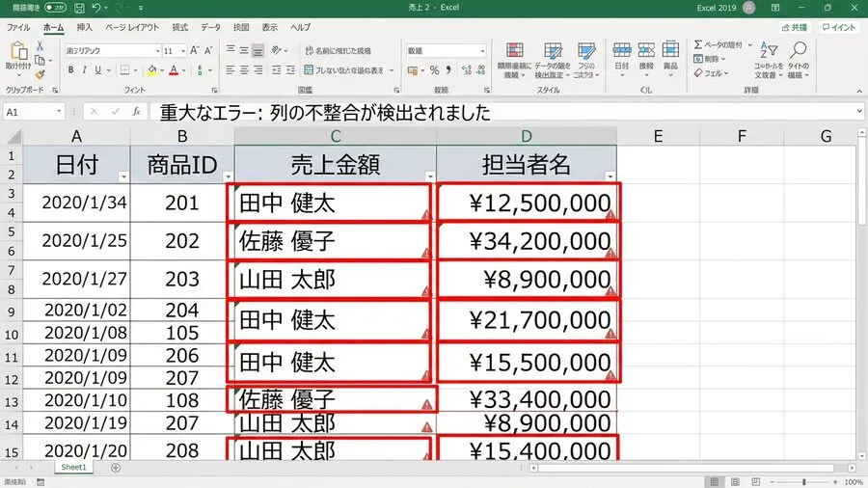The height and width of the screenshot is (488, 868).
Task: Switch to the 挿入 ribbon tab
Action: [x=84, y=27]
